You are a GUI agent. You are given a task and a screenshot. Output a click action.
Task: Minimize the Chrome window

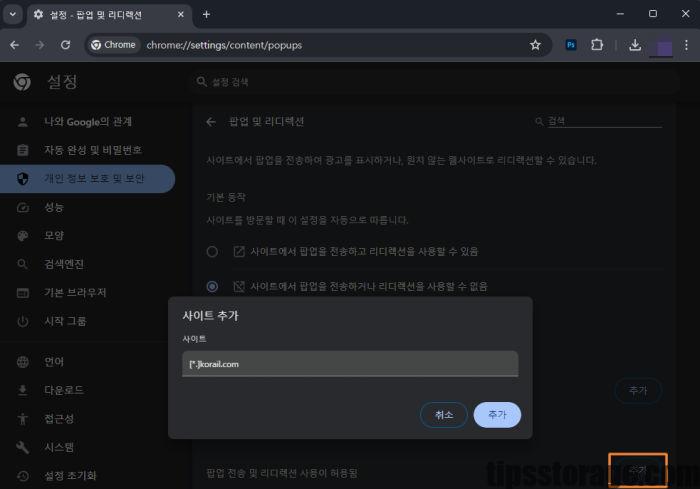tap(620, 14)
